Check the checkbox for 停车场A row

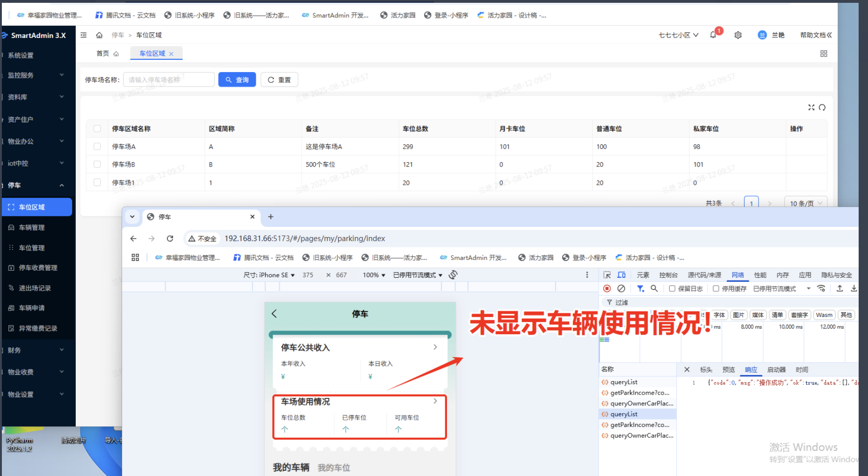[97, 146]
